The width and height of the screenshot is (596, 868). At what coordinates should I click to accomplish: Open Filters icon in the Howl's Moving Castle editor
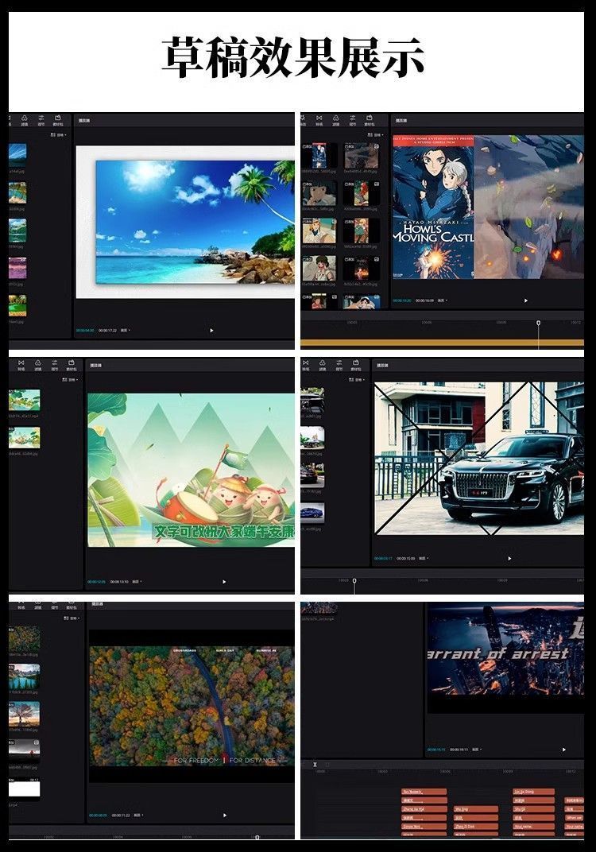[335, 120]
